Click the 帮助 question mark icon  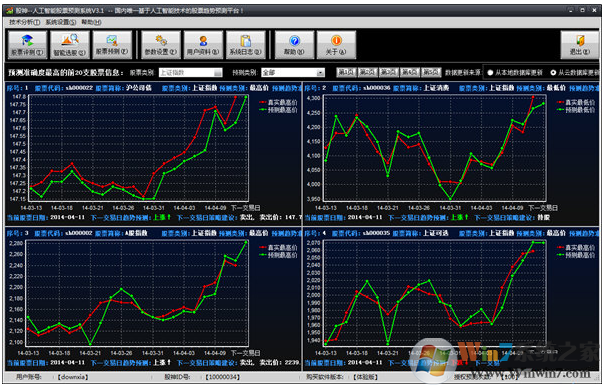(x=294, y=45)
